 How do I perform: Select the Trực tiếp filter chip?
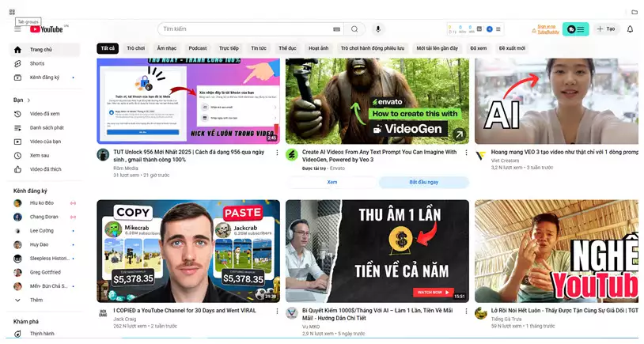[229, 48]
